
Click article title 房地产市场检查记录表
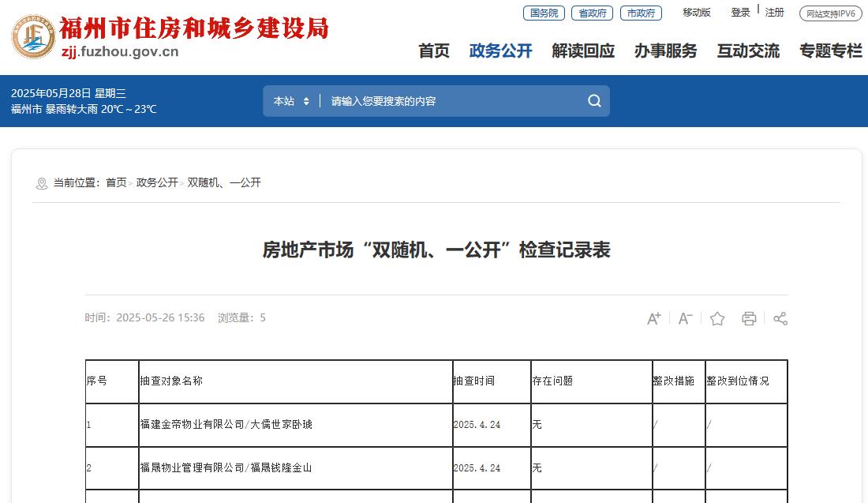coord(436,250)
